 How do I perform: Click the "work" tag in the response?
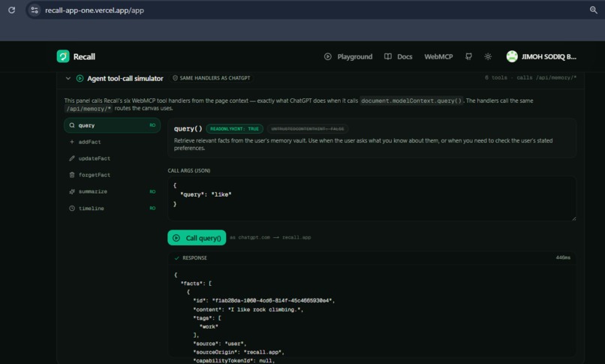click(x=209, y=326)
